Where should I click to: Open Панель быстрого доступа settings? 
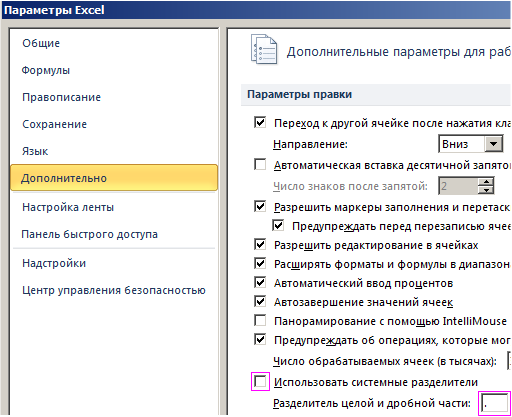tap(90, 234)
